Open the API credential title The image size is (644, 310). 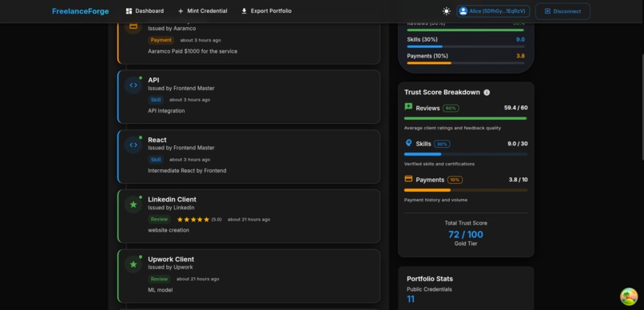pyautogui.click(x=153, y=80)
